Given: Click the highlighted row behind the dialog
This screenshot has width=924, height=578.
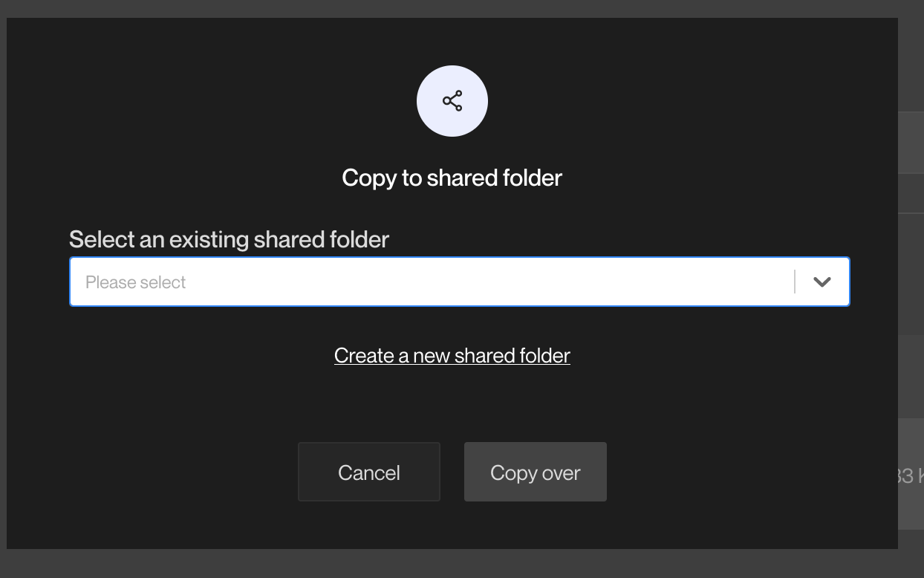Looking at the screenshot, I should [911, 141].
